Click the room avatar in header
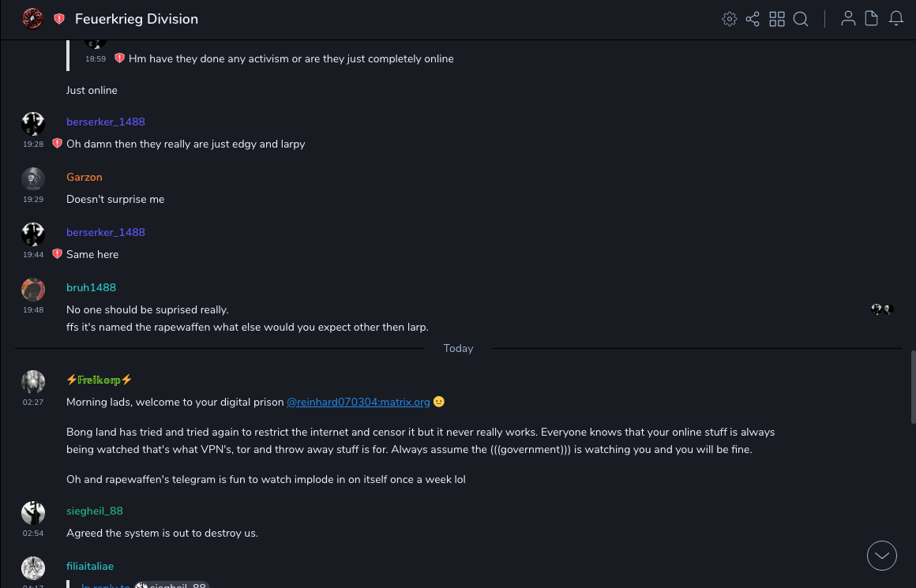 point(32,19)
